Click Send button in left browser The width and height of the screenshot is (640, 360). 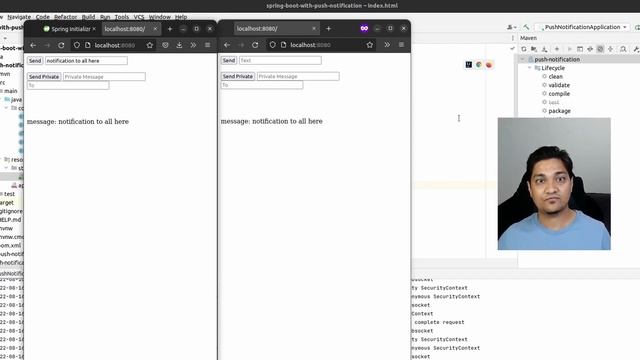coord(35,60)
